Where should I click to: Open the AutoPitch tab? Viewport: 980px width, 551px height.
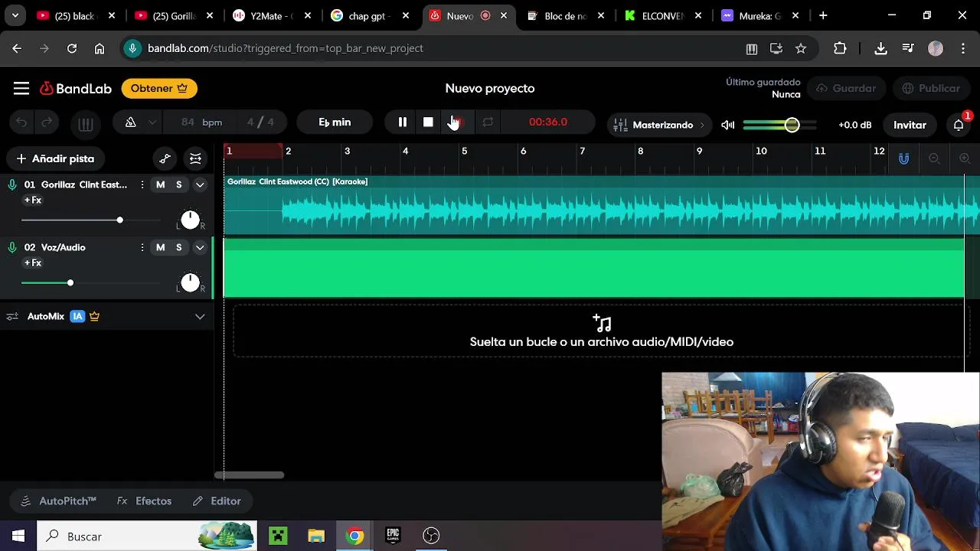(59, 501)
